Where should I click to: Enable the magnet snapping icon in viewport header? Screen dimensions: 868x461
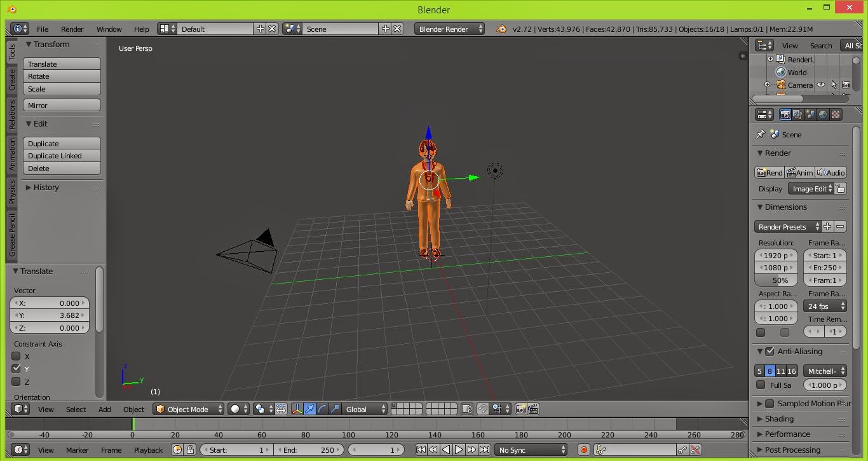click(x=483, y=409)
